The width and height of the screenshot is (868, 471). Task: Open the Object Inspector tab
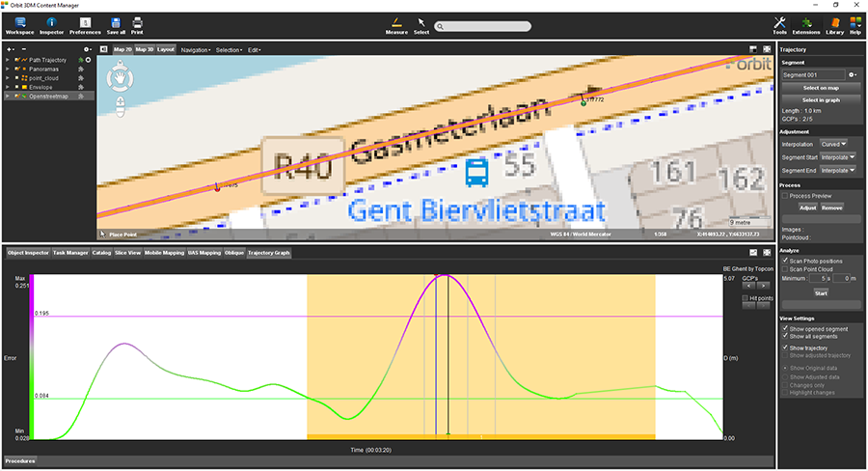pos(28,253)
